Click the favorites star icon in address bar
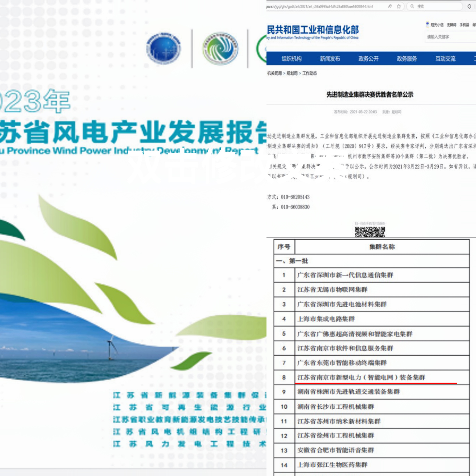Screen dimensions: 476x476 399,6
